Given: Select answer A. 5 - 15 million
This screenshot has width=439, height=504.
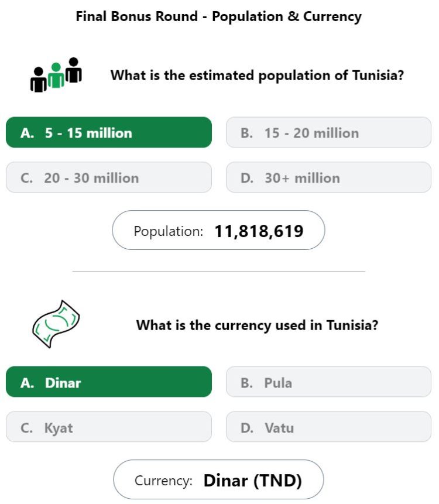Looking at the screenshot, I should click(109, 132).
